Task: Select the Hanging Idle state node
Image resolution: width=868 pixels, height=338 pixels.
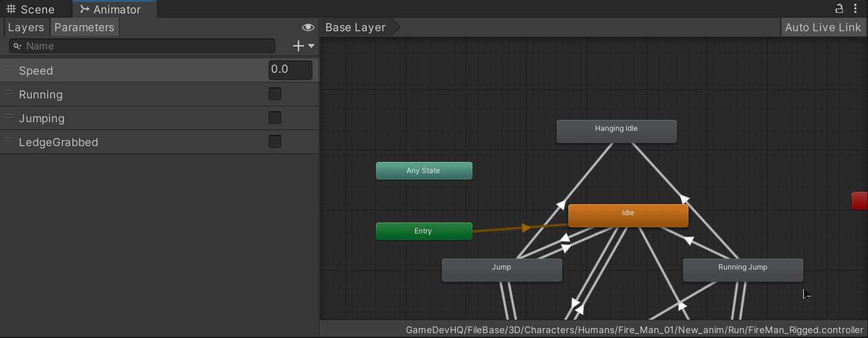Action: click(x=617, y=131)
